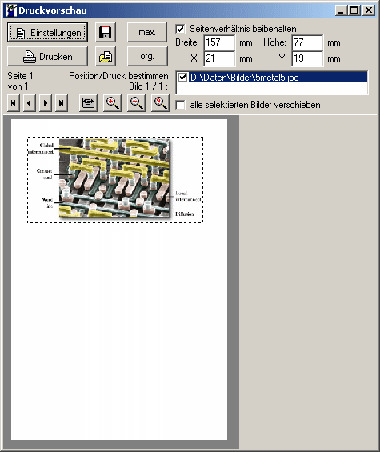Click the max. size button
380x452 pixels.
[147, 32]
